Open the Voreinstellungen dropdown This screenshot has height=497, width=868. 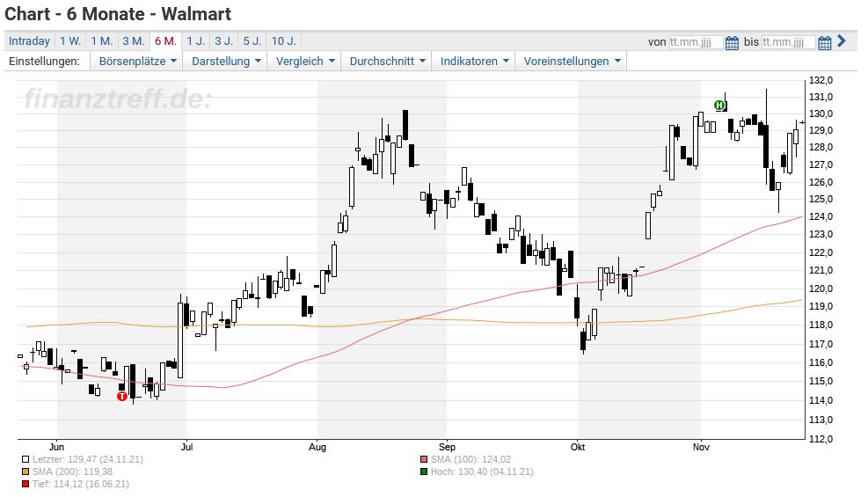(x=572, y=62)
